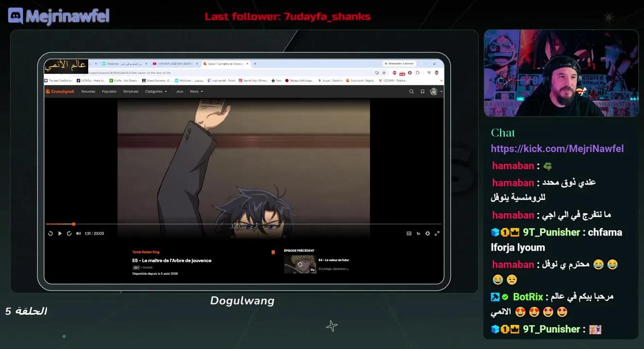
Task: Click the Discord icon beside Mejrinawfel
Action: coord(16,16)
